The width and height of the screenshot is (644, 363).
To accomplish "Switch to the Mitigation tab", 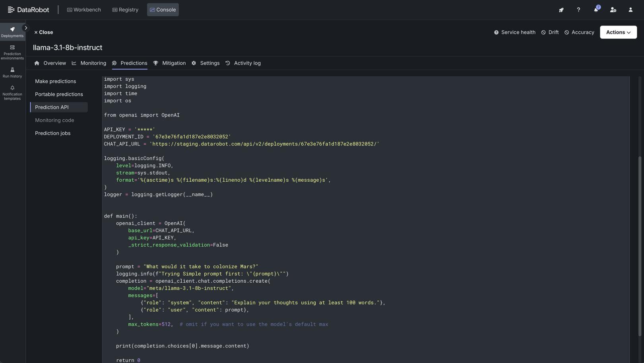I will (170, 63).
